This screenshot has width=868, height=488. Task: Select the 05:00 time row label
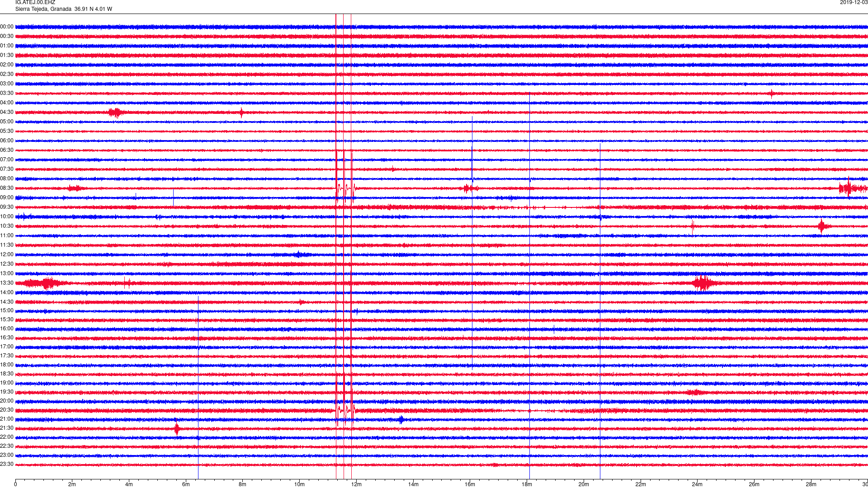coord(7,122)
